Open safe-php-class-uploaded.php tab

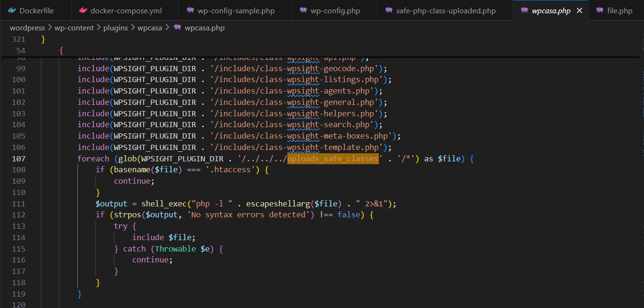[x=445, y=10]
